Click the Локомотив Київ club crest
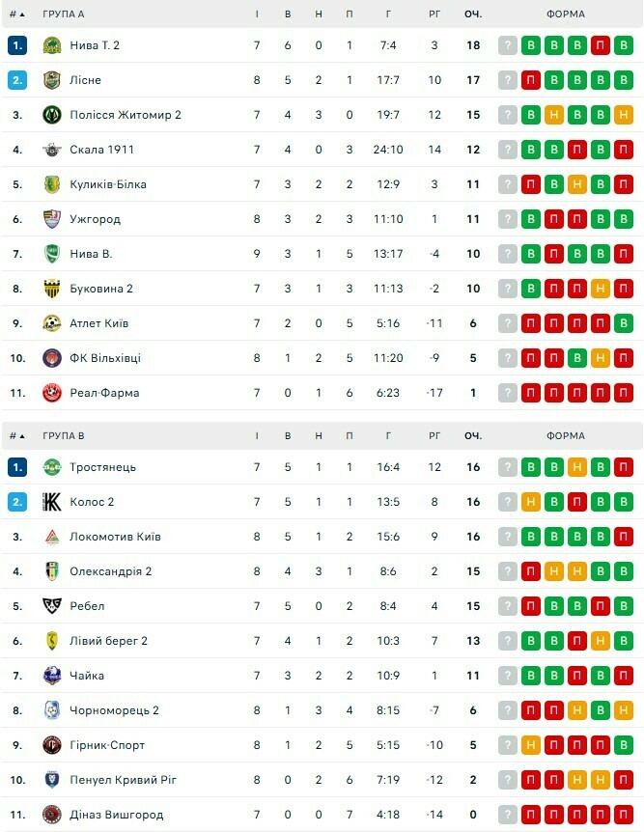 coord(52,537)
